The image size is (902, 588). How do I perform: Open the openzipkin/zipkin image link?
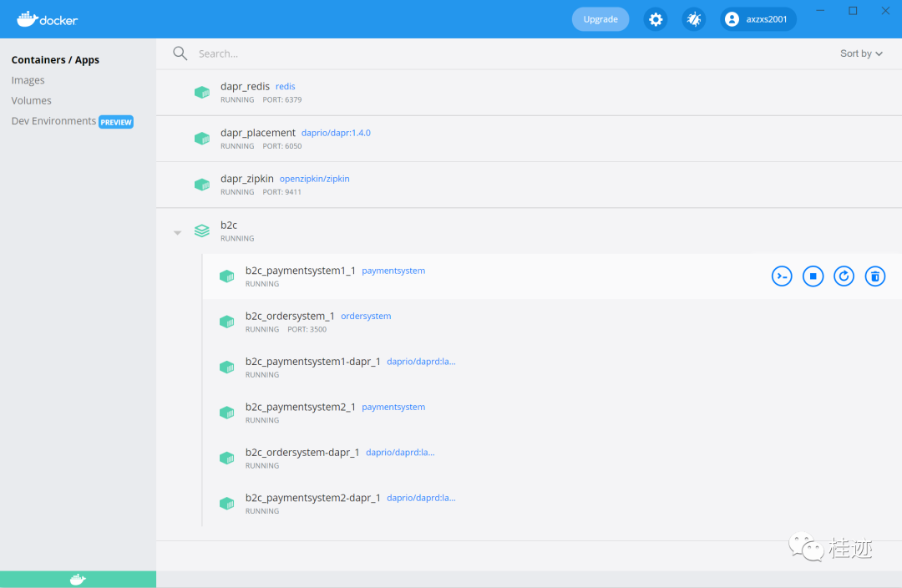coord(315,179)
